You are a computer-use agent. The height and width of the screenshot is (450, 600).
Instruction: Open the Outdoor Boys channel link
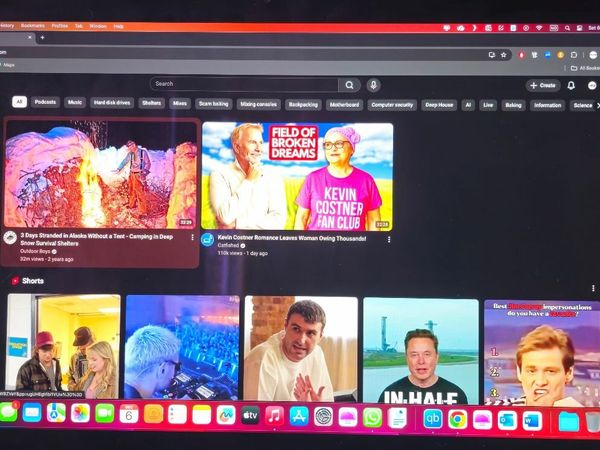(36, 251)
